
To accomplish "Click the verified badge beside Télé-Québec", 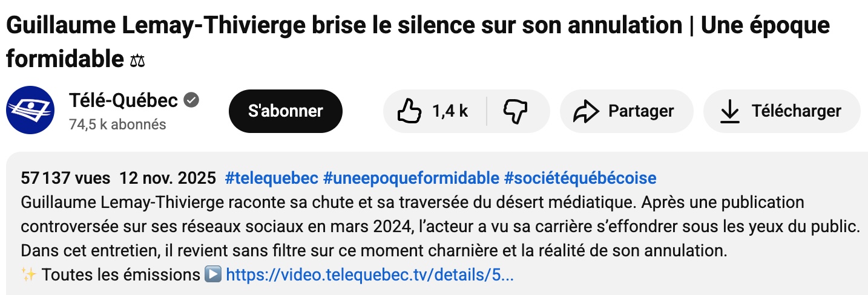I will coord(191,100).
